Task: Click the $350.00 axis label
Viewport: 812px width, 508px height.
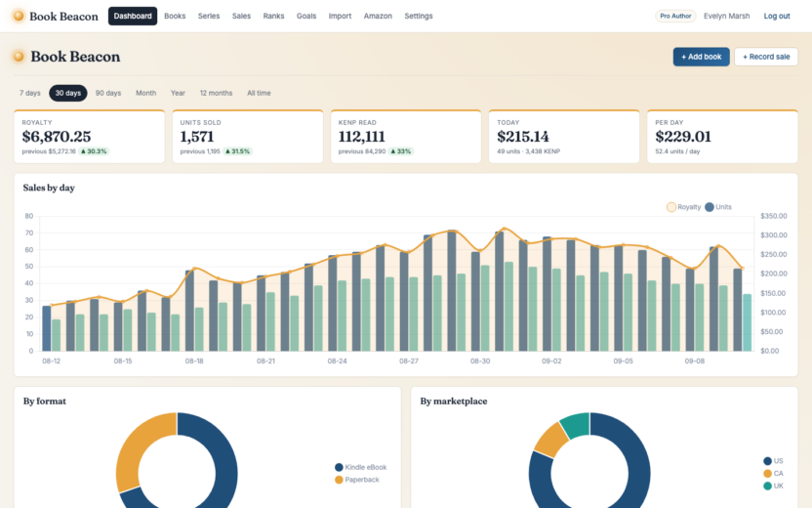Action: [774, 216]
